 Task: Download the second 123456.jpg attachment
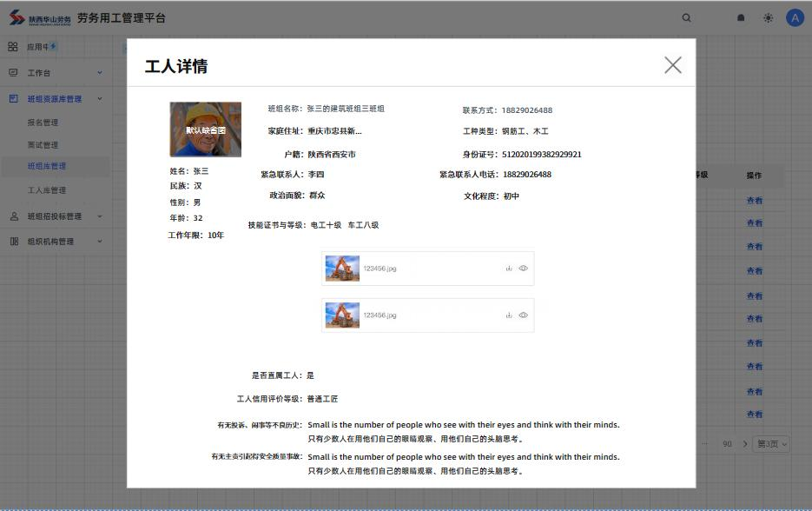click(x=509, y=315)
